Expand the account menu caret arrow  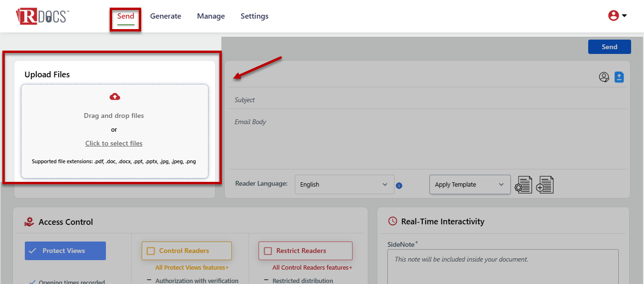(624, 16)
